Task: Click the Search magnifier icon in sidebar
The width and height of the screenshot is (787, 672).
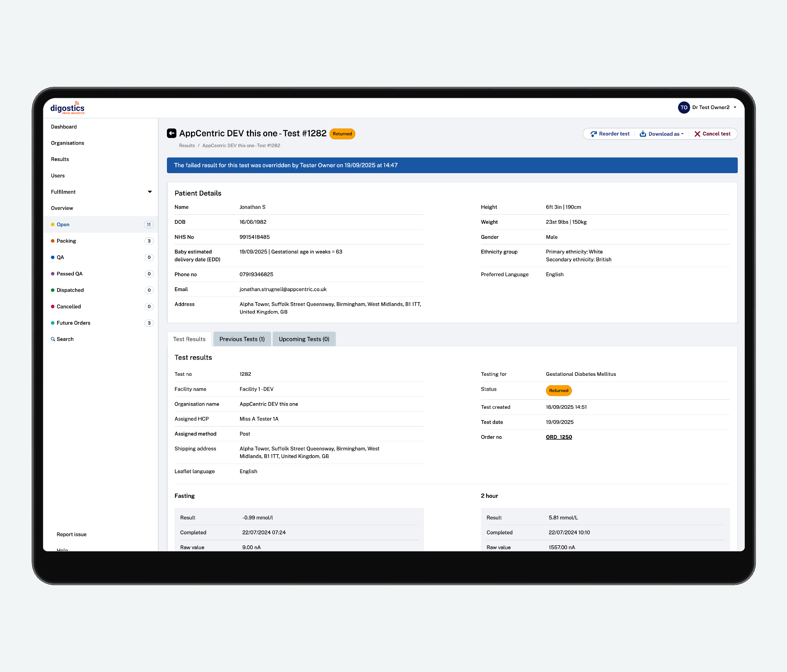Action: click(x=53, y=339)
